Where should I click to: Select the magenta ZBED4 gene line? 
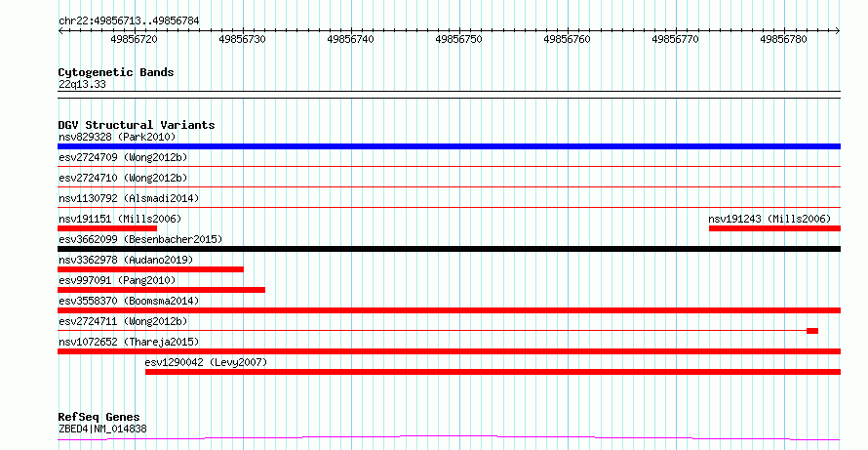(449, 438)
